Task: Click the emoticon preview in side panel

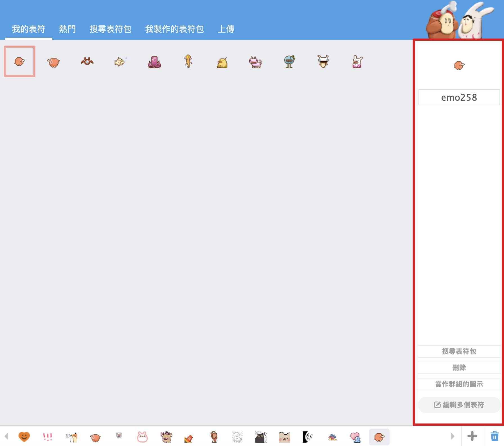Action: (459, 66)
